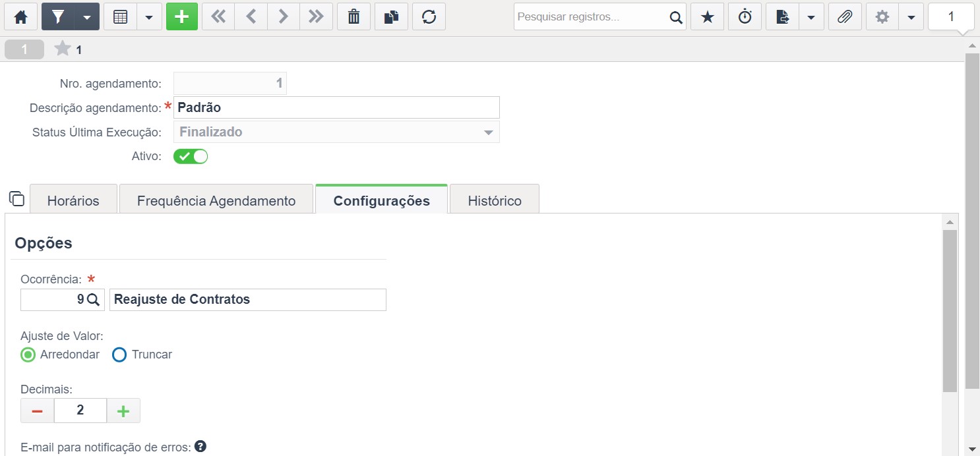
Task: Expand the settings gear dropdown arrow
Action: (911, 17)
